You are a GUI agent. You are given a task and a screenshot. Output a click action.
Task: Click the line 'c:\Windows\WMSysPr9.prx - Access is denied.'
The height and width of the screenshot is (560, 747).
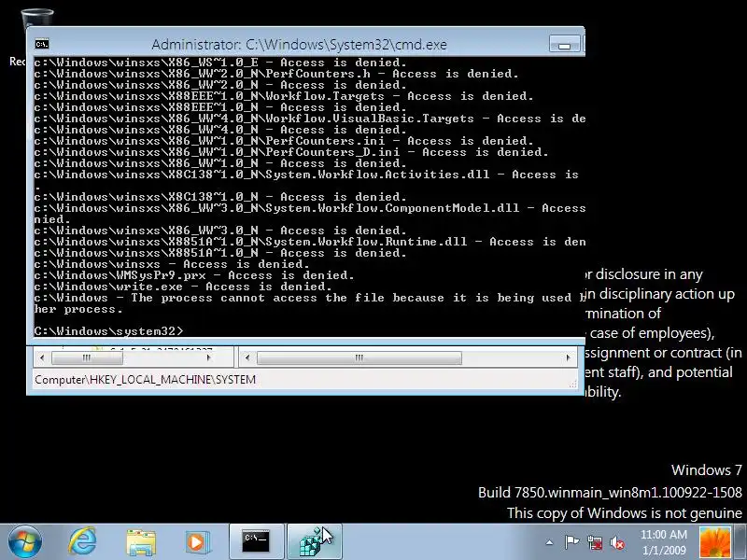[x=194, y=275]
